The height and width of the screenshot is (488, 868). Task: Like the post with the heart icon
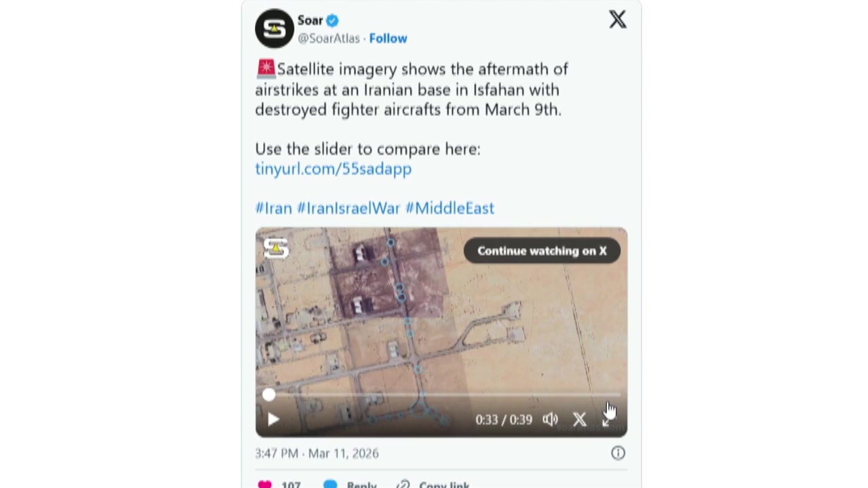pyautogui.click(x=264, y=484)
